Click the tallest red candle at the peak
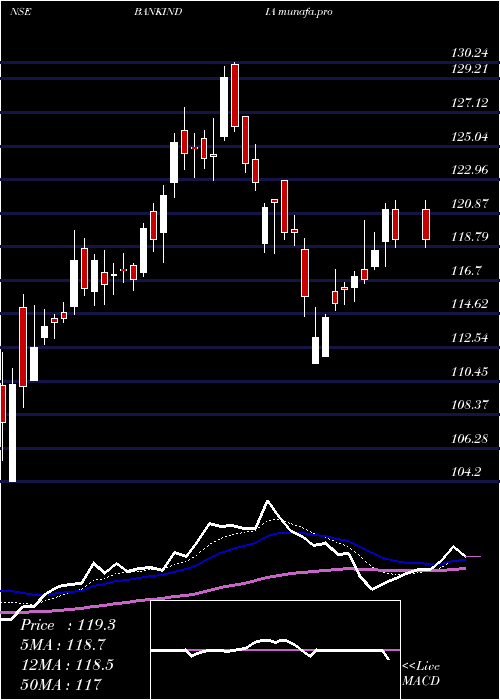Image resolution: width=500 pixels, height=700 pixels. pyautogui.click(x=235, y=95)
